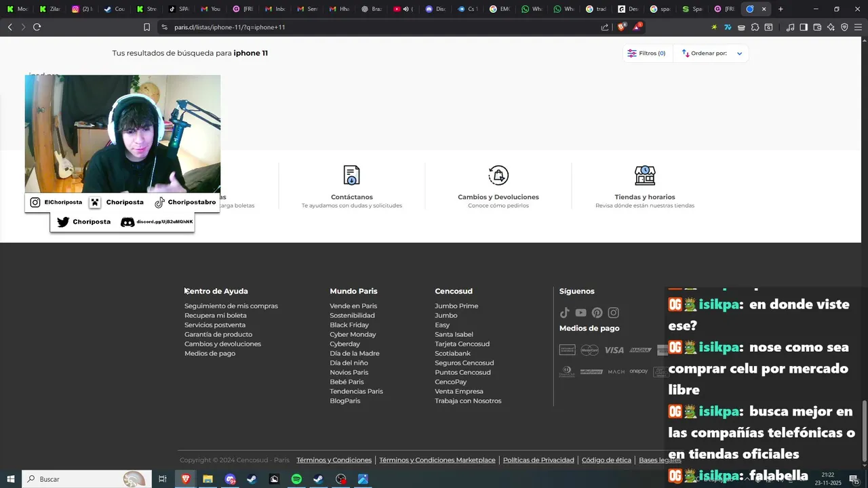
Task: Switch to the YouTube playing-audio tab
Action: [403, 9]
